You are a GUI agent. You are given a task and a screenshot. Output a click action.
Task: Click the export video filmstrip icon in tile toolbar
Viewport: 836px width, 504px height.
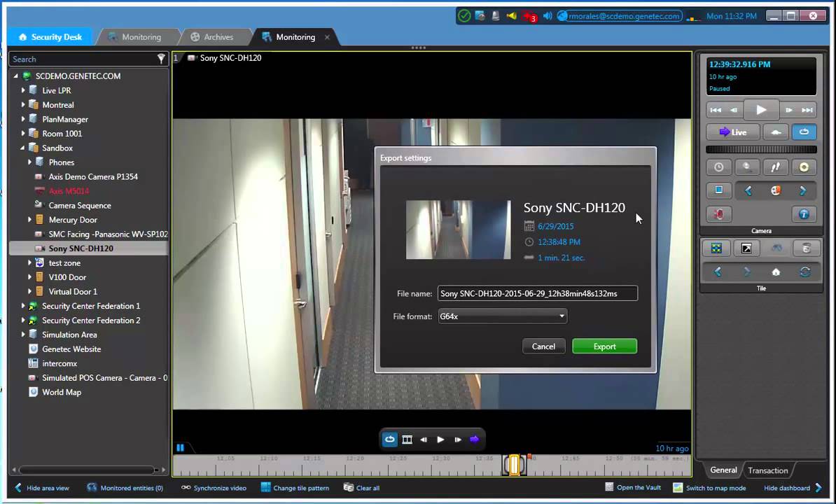407,440
